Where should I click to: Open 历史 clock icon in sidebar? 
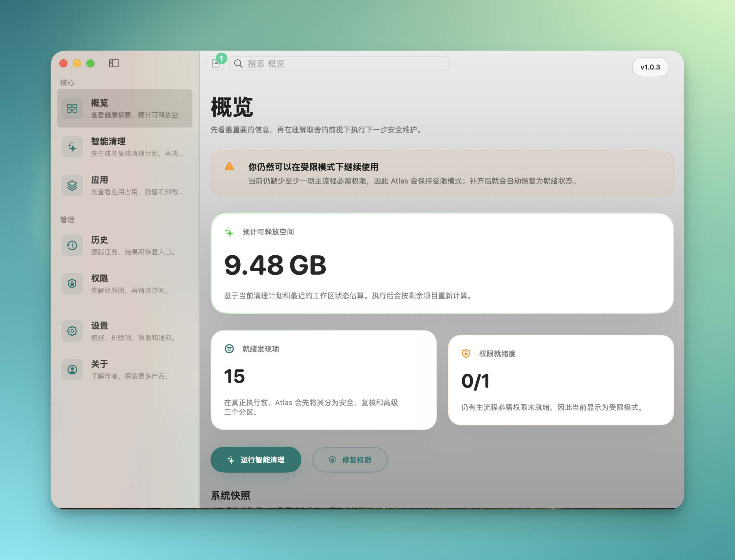[72, 245]
